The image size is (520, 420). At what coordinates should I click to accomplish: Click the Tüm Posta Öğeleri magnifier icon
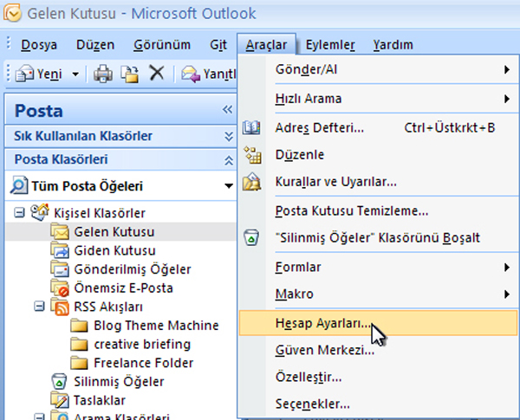(19, 185)
